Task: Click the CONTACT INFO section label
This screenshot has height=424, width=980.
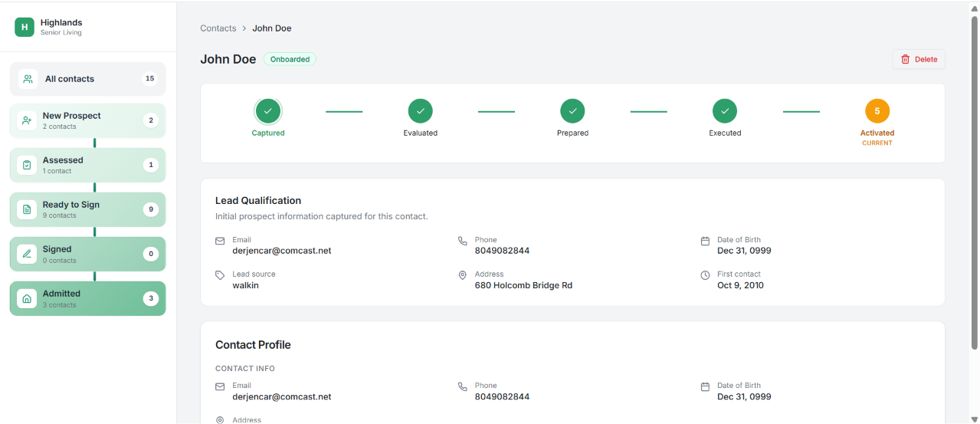Action: [x=245, y=369]
